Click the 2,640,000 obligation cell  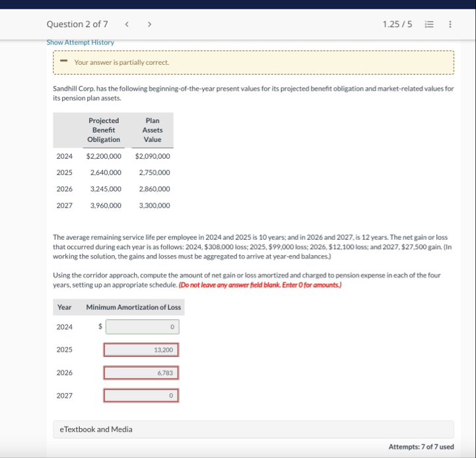106,172
